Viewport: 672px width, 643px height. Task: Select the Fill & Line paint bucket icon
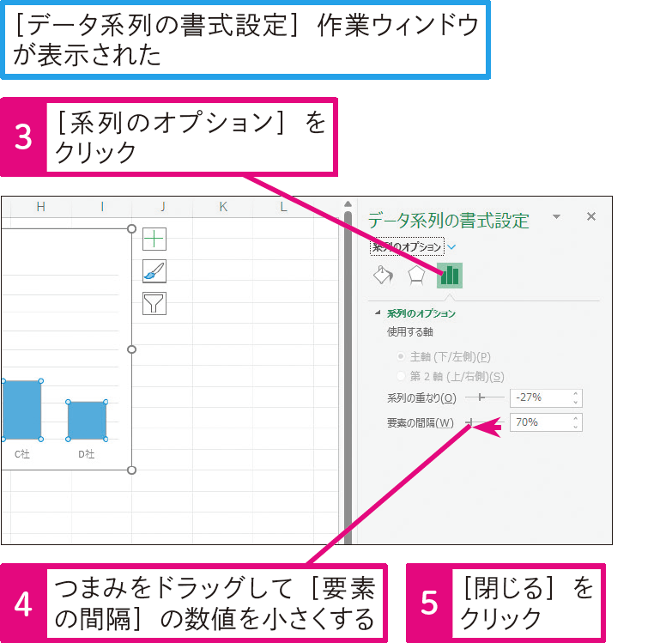point(383,275)
